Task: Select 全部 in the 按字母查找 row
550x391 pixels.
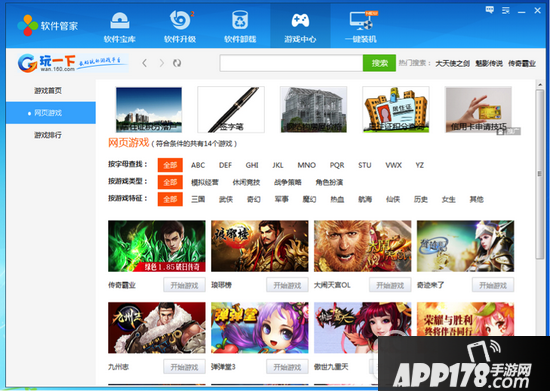Action: coord(170,165)
